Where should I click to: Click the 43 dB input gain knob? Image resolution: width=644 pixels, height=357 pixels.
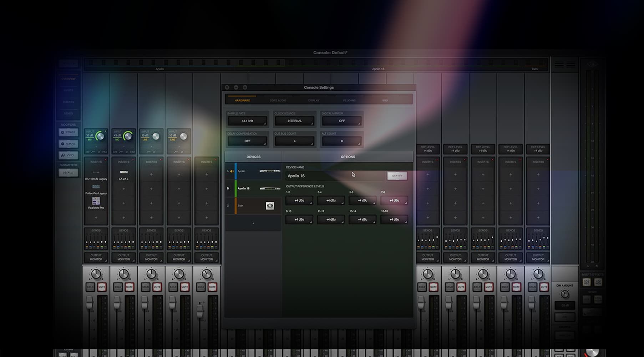click(x=128, y=136)
